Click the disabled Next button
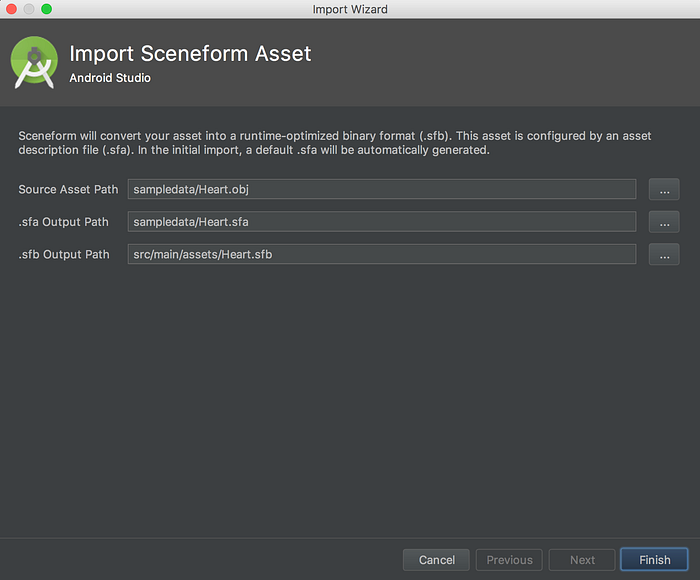The height and width of the screenshot is (580, 700). tap(582, 560)
